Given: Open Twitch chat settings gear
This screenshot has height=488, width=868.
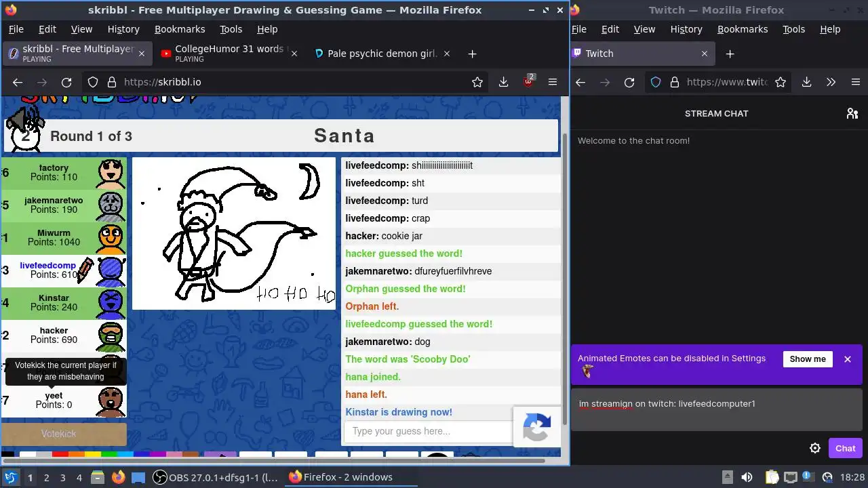Looking at the screenshot, I should (x=815, y=448).
